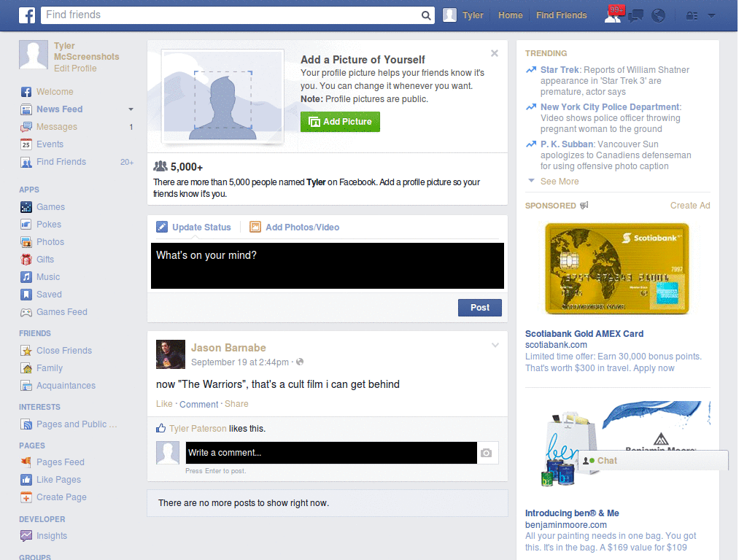The height and width of the screenshot is (560, 747).
Task: Open the Chat bar
Action: (653, 461)
